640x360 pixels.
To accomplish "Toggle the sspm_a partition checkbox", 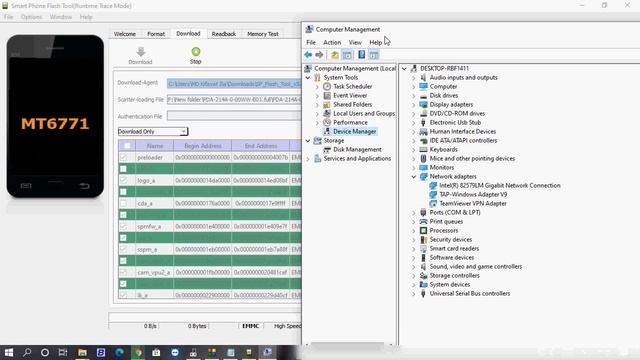I will (123, 249).
